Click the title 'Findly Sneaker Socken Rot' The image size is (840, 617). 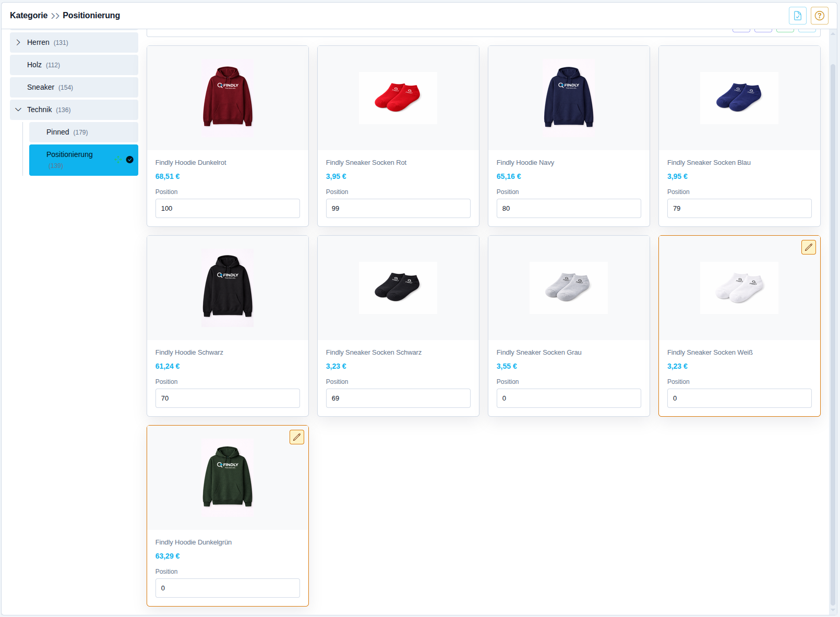point(366,163)
